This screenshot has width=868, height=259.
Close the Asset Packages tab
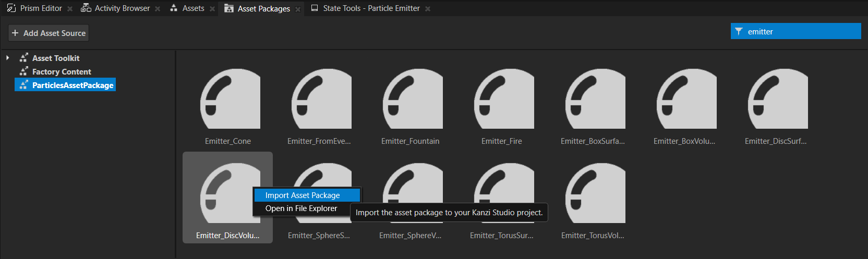[298, 9]
